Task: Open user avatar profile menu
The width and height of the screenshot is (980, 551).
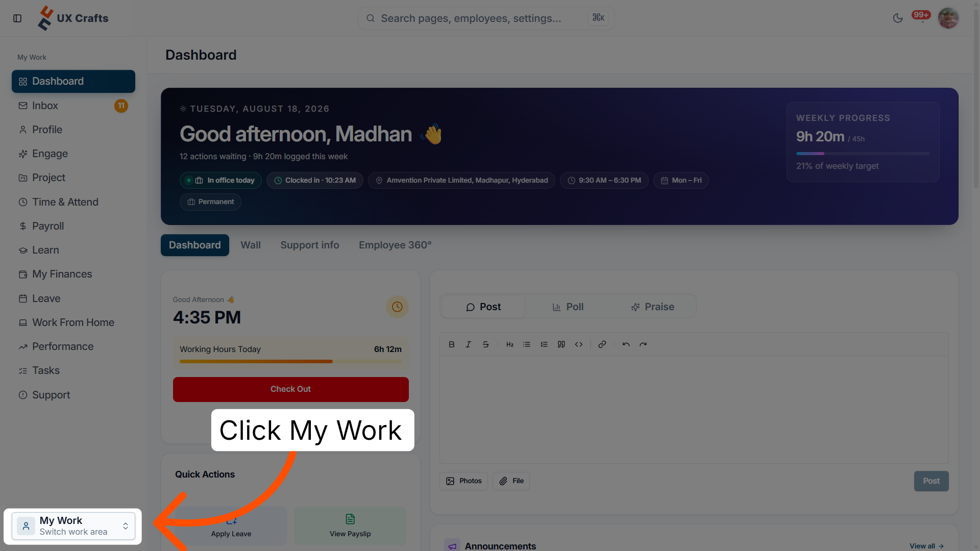Action: 948,18
